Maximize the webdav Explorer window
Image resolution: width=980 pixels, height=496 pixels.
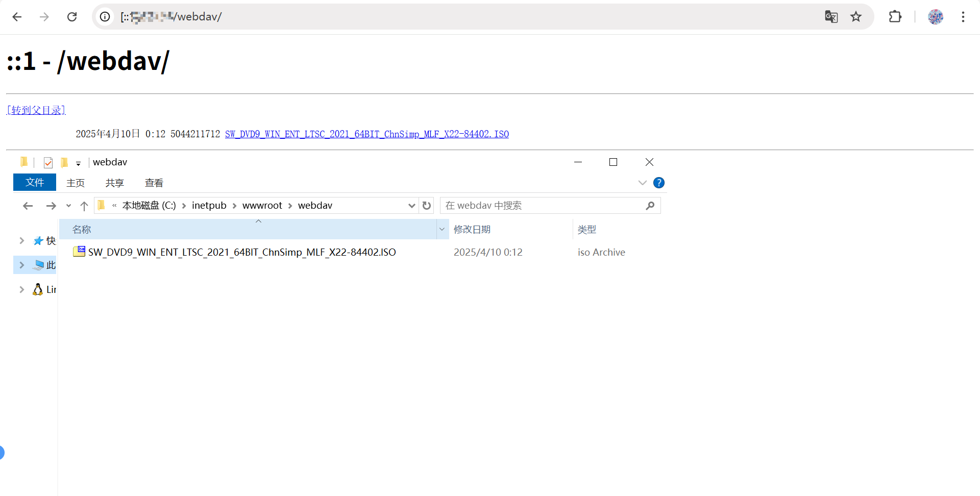pos(614,162)
